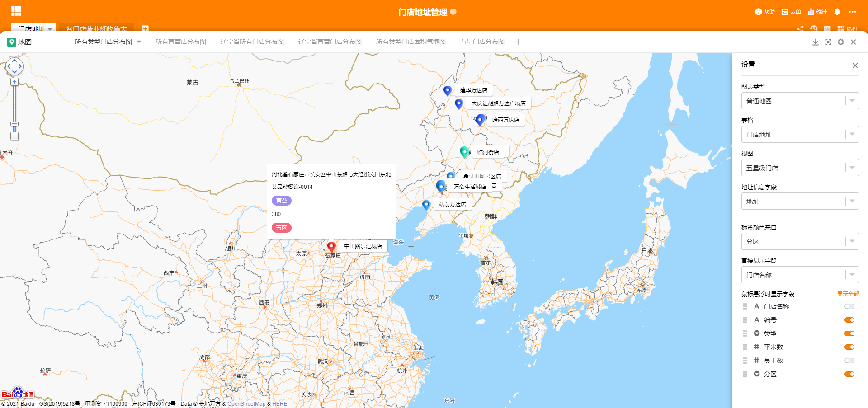Viewport: 868px width, 408px height.
Task: Click the 帮助 help icon
Action: [764, 12]
